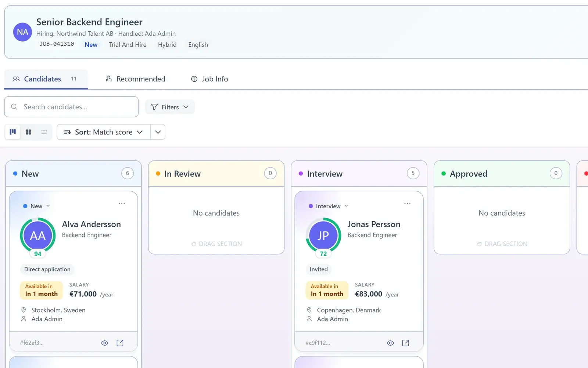This screenshot has height=368, width=588.
Task: Click the New column header
Action: (73, 174)
